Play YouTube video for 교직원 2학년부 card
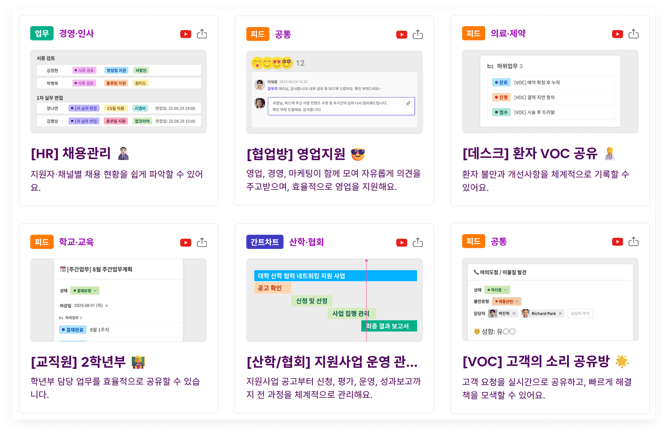This screenshot has height=434, width=668. click(x=185, y=242)
